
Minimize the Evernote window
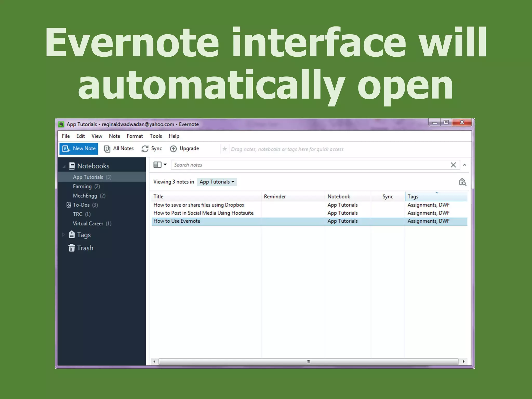[x=435, y=122]
